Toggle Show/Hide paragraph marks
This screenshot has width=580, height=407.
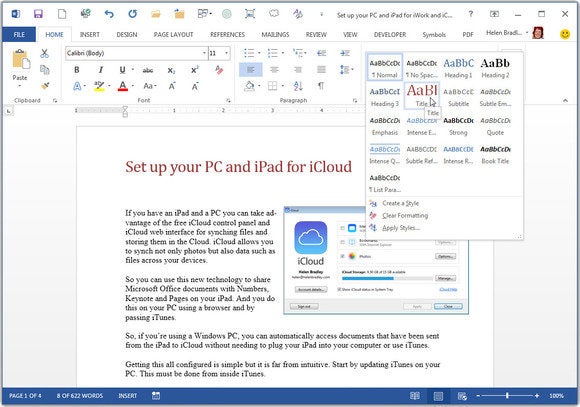pyautogui.click(x=321, y=86)
